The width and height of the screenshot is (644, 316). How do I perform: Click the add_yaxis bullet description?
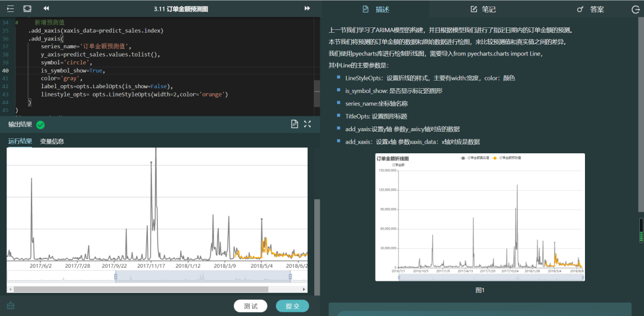click(x=402, y=129)
